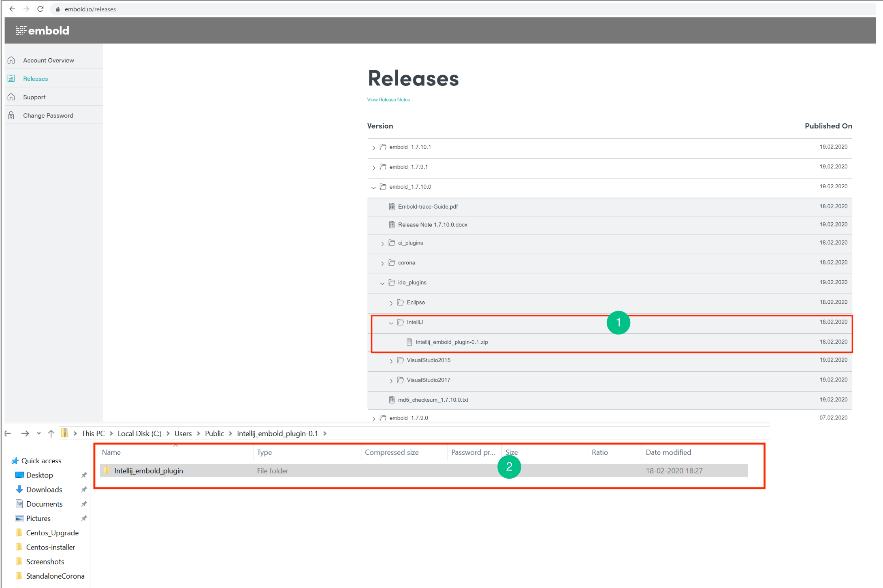Image resolution: width=883 pixels, height=588 pixels.
Task: Select the Intellij_embold_plugin file folder
Action: tap(424, 471)
